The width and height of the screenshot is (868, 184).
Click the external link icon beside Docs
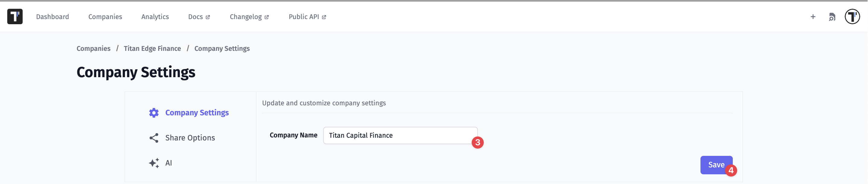[x=208, y=17]
